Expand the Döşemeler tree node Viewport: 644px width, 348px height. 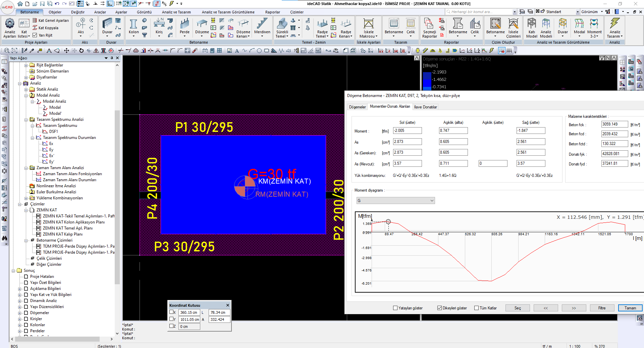[20, 313]
